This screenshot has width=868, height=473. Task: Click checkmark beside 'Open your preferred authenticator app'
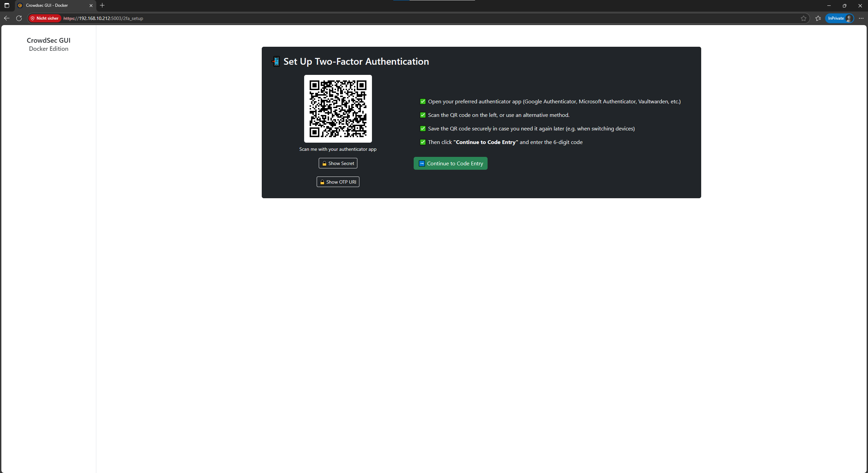tap(422, 102)
